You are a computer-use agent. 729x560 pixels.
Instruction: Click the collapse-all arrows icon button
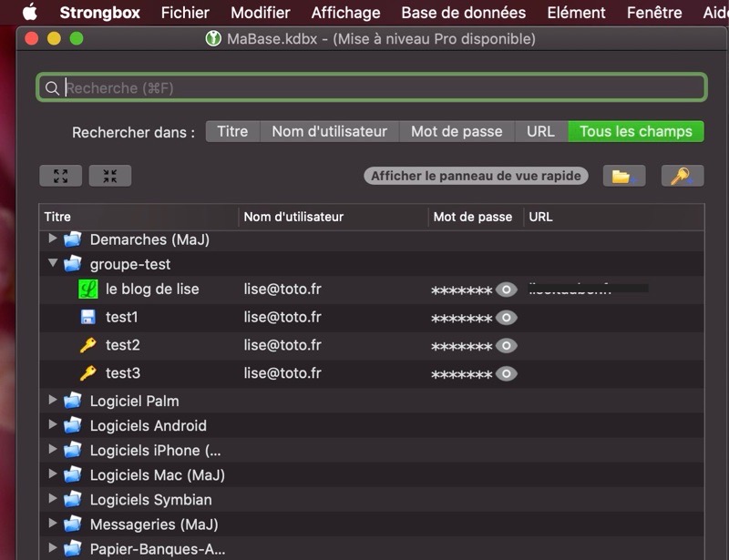110,176
